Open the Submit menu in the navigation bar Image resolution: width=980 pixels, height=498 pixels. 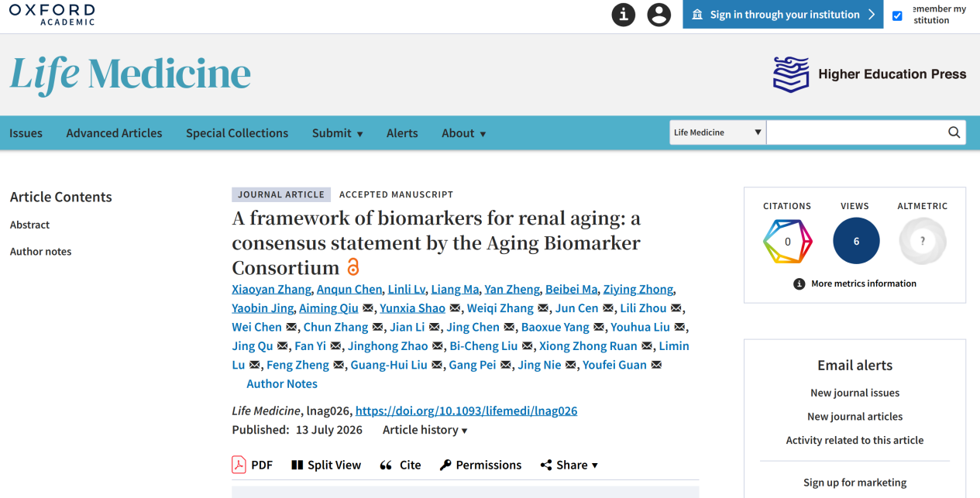[338, 133]
